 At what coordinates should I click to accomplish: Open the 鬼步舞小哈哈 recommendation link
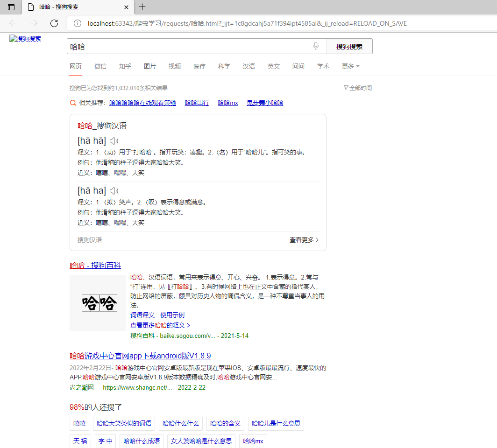click(x=265, y=103)
